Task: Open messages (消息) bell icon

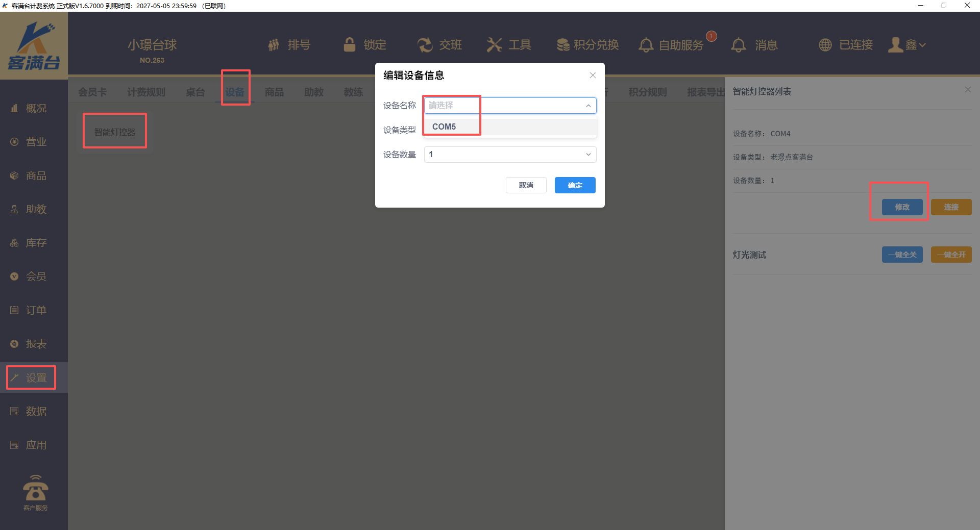Action: tap(738, 45)
